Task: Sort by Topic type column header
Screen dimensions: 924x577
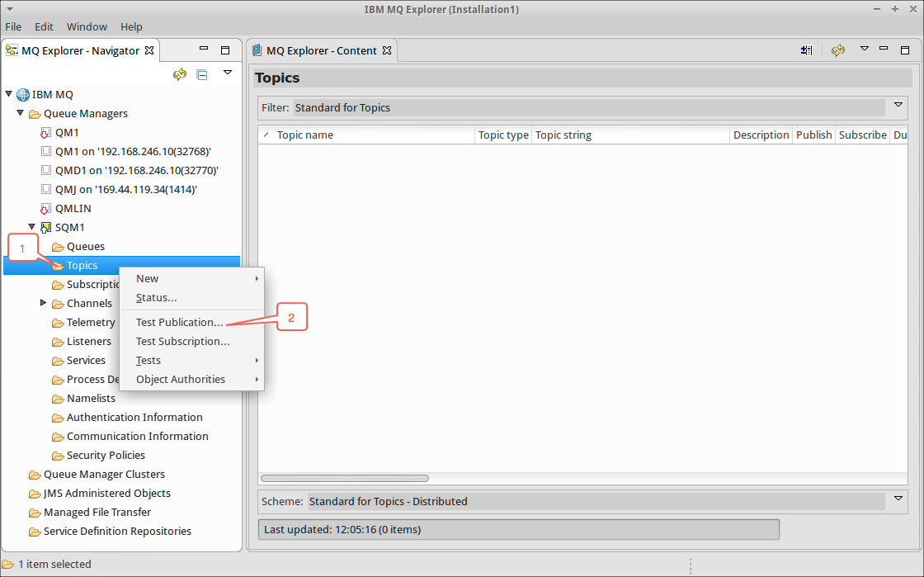Action: 503,135
